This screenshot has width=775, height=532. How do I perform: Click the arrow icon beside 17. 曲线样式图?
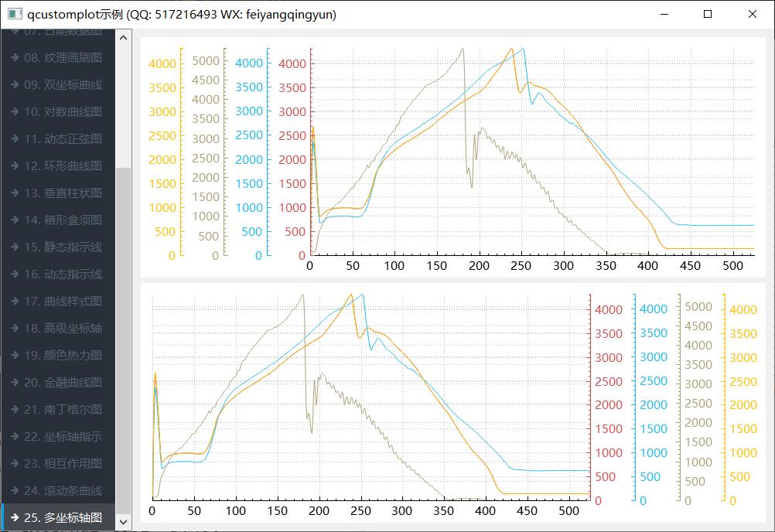(x=14, y=302)
